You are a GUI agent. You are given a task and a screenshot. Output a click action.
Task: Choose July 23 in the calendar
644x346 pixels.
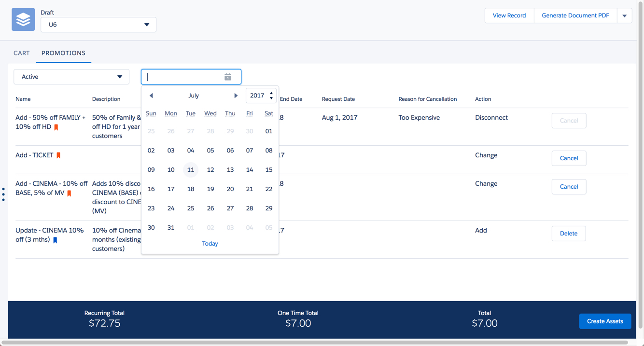[151, 208]
